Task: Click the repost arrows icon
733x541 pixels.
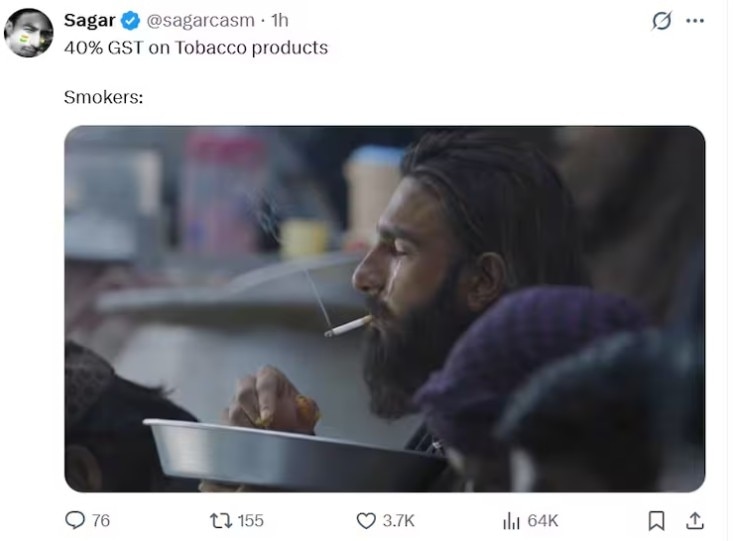Action: (220, 520)
